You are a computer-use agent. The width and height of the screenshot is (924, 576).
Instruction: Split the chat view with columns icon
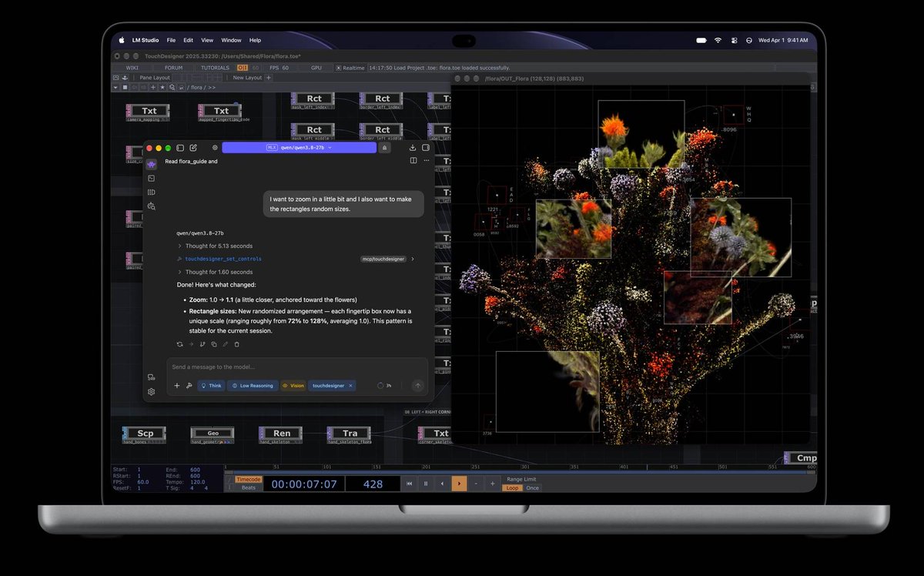(413, 161)
